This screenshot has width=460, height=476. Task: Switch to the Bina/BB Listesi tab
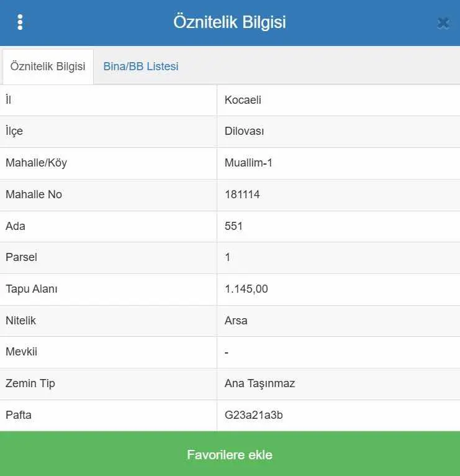pos(141,66)
